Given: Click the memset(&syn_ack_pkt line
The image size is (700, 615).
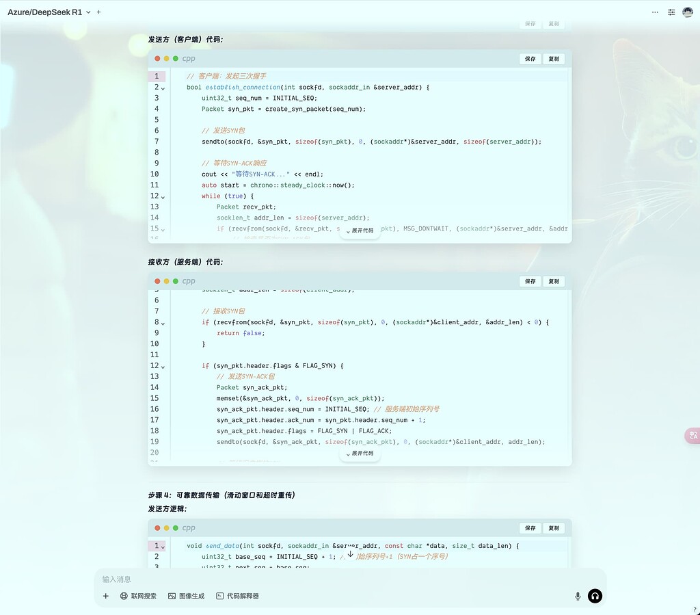Looking at the screenshot, I should [x=301, y=398].
